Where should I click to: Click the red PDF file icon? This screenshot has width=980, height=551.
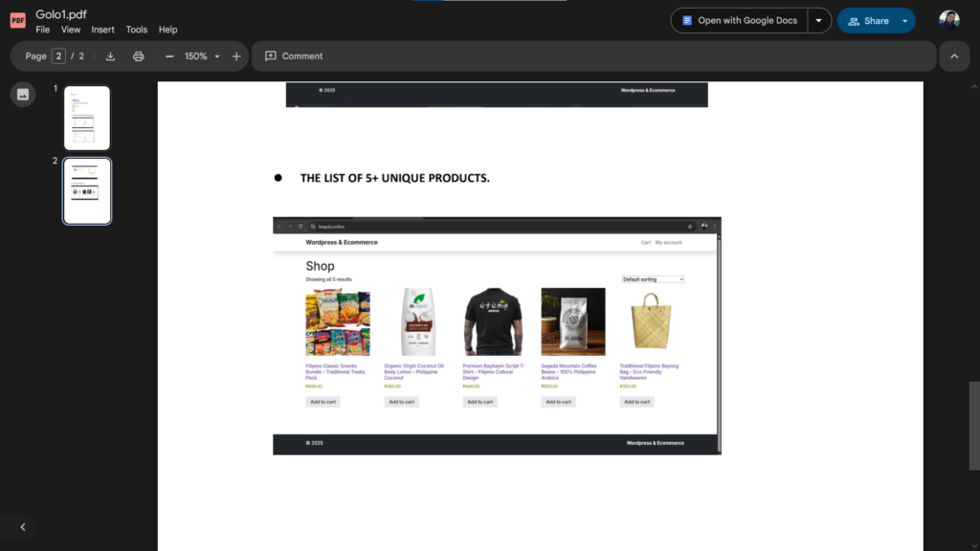click(17, 21)
